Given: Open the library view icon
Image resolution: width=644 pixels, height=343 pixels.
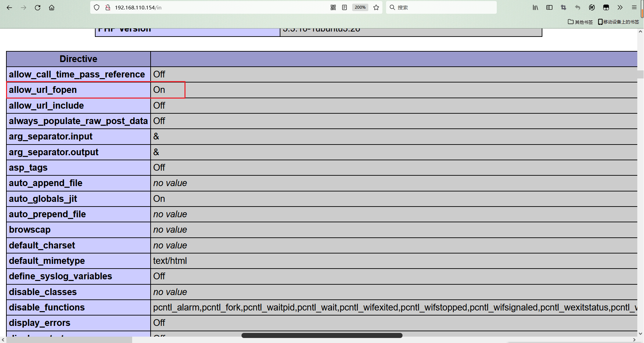Looking at the screenshot, I should click(x=535, y=7).
